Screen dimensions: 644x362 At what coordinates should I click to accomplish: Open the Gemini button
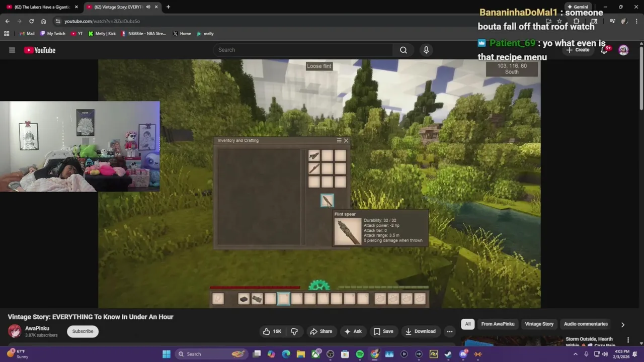pyautogui.click(x=578, y=7)
